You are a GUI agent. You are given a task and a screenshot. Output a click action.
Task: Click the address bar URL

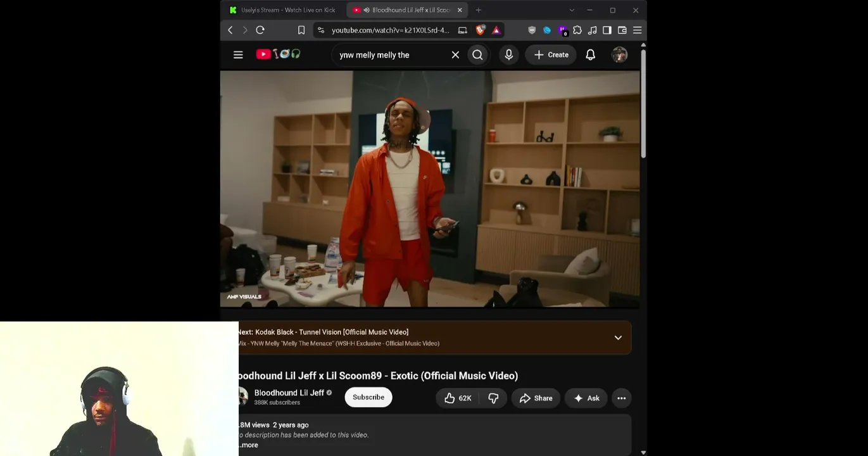pos(390,30)
